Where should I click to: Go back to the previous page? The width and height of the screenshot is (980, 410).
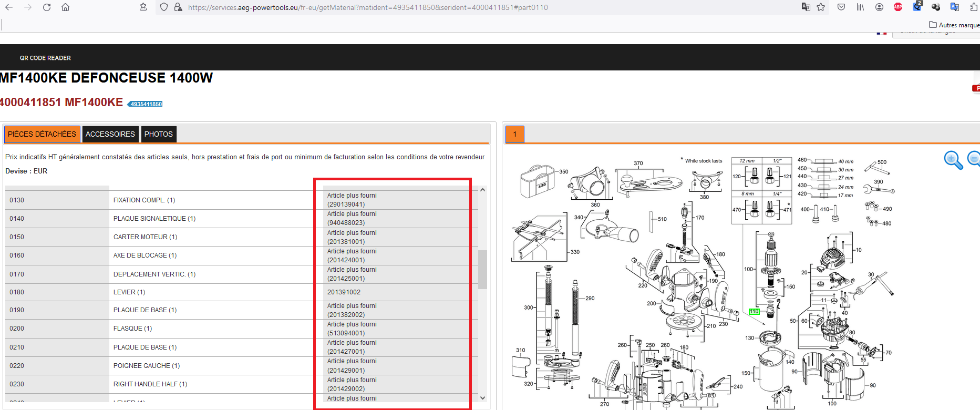[x=9, y=7]
